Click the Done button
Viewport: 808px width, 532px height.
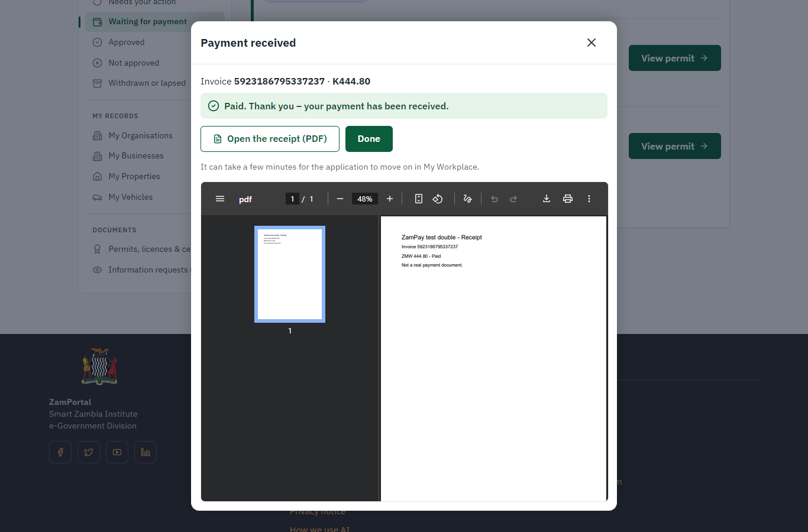[369, 139]
